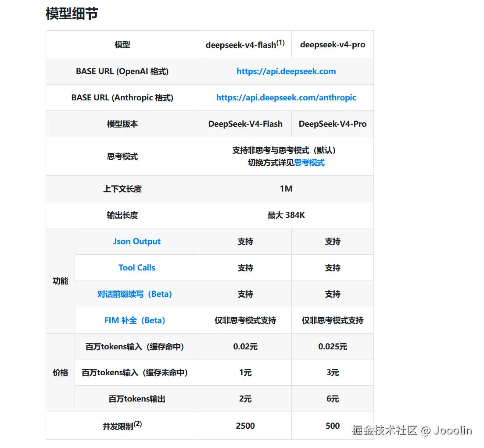
Task: Click the 功能 group label
Action: point(61,281)
